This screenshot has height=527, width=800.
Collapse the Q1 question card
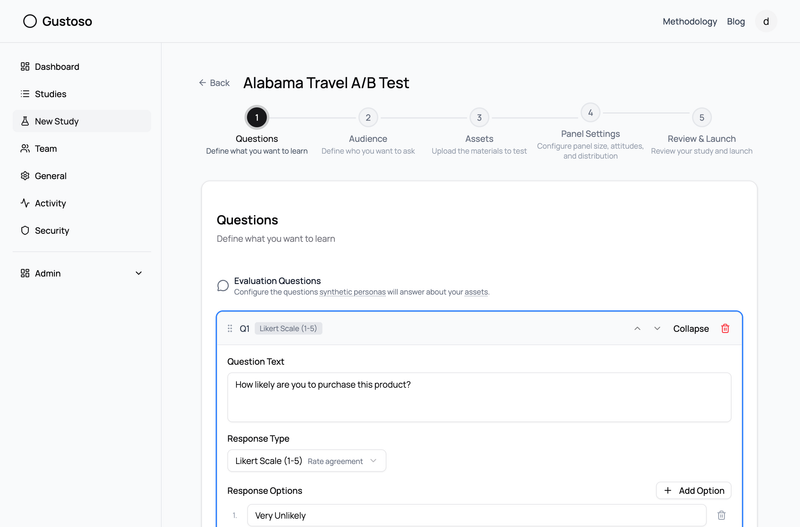690,328
